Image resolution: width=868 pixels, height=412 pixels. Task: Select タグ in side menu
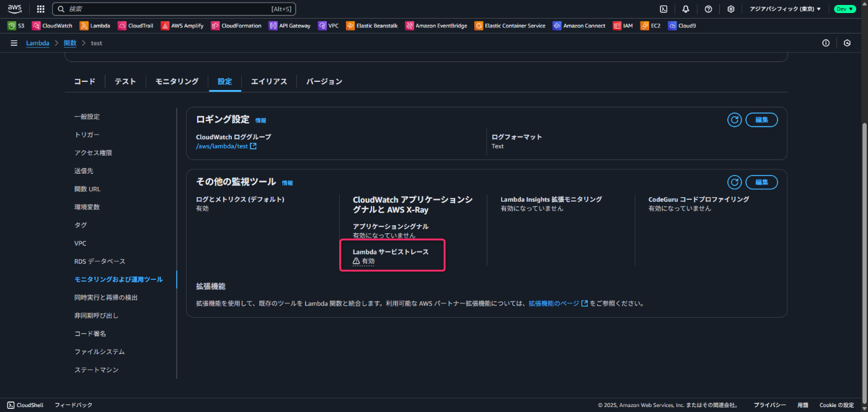click(81, 225)
